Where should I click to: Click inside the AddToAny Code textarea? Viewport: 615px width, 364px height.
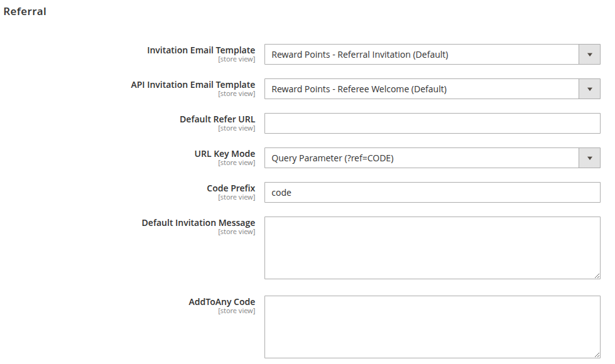432,327
